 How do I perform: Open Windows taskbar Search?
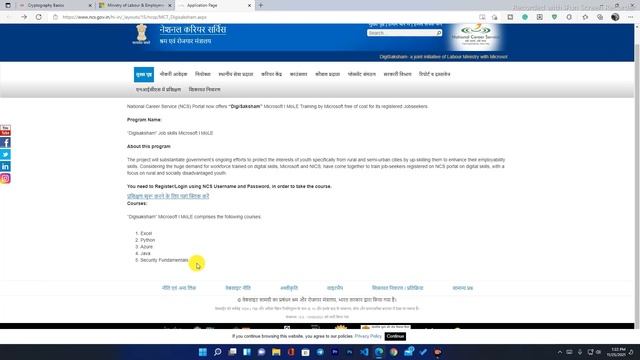coord(218,352)
